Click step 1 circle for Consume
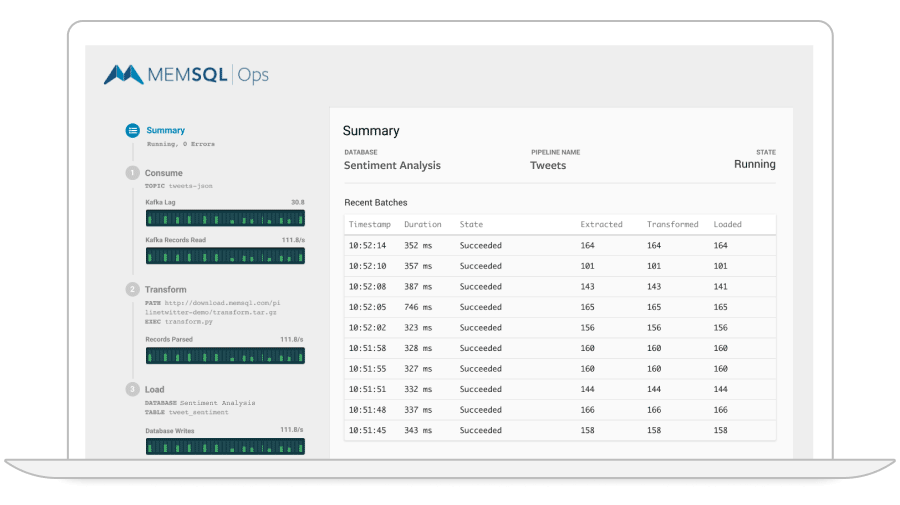Image resolution: width=900 pixels, height=505 pixels. tap(133, 173)
